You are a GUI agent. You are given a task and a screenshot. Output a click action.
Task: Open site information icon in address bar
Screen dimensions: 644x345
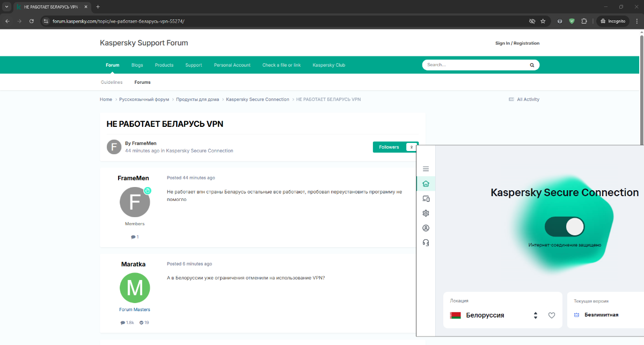(46, 21)
